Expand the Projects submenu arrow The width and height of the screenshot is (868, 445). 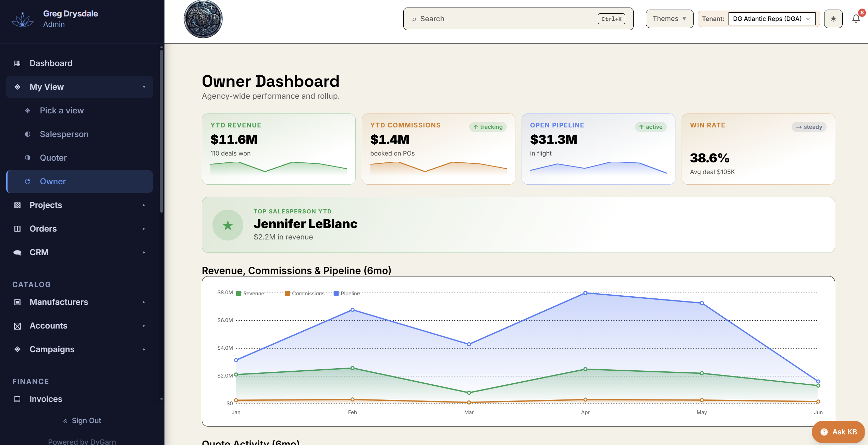point(144,205)
